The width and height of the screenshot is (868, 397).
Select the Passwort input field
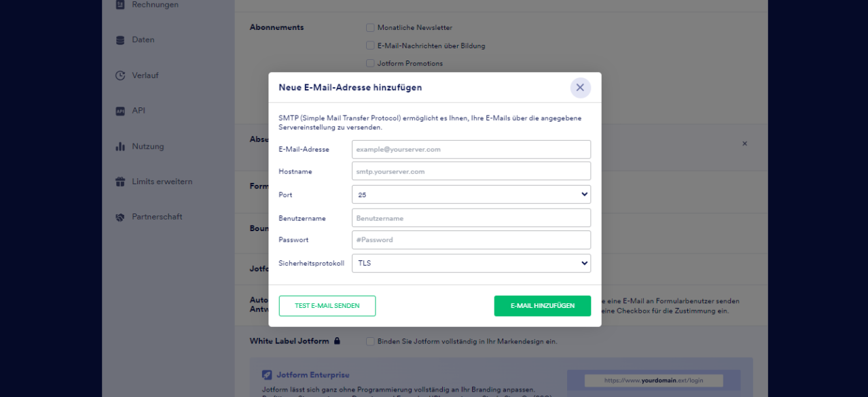471,240
